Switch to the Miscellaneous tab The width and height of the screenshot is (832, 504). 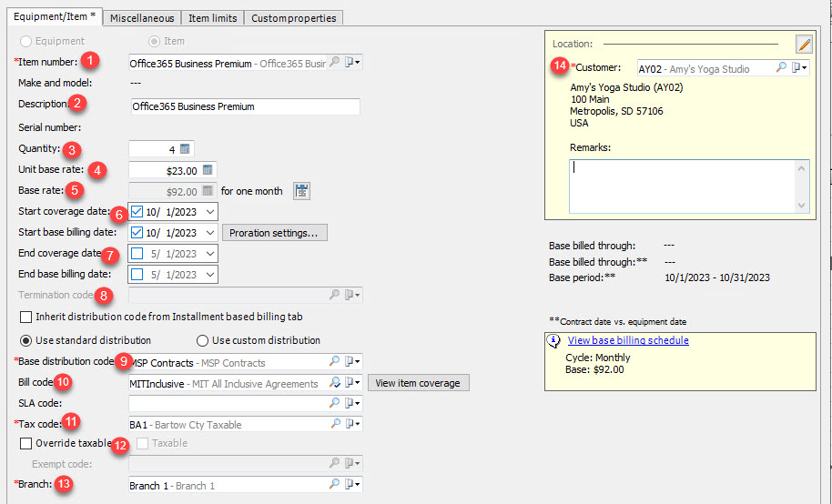tap(142, 18)
